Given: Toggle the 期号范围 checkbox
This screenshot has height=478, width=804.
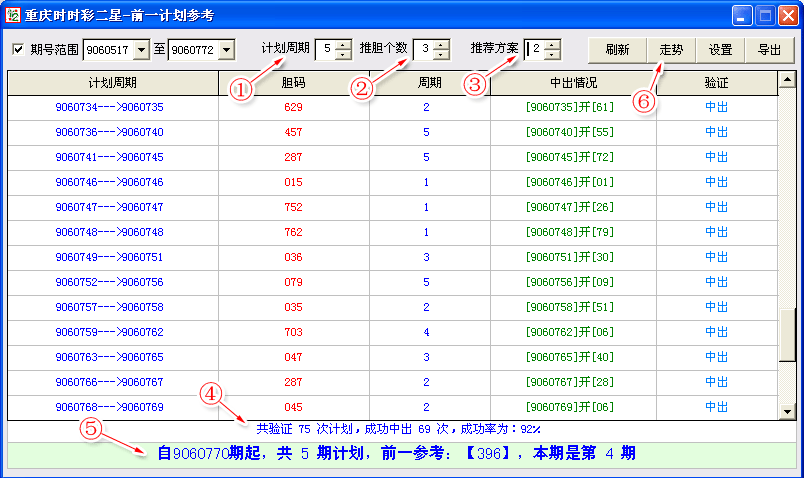Looking at the screenshot, I should click(18, 49).
